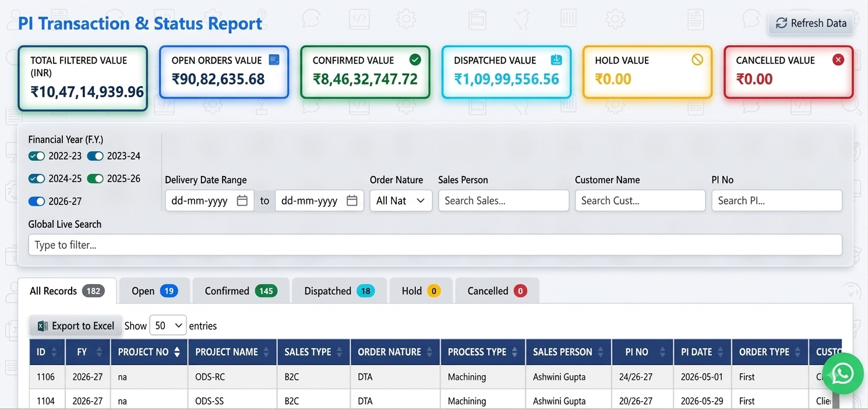Open the Dispatched records tab
The width and height of the screenshot is (868, 410).
click(x=339, y=291)
